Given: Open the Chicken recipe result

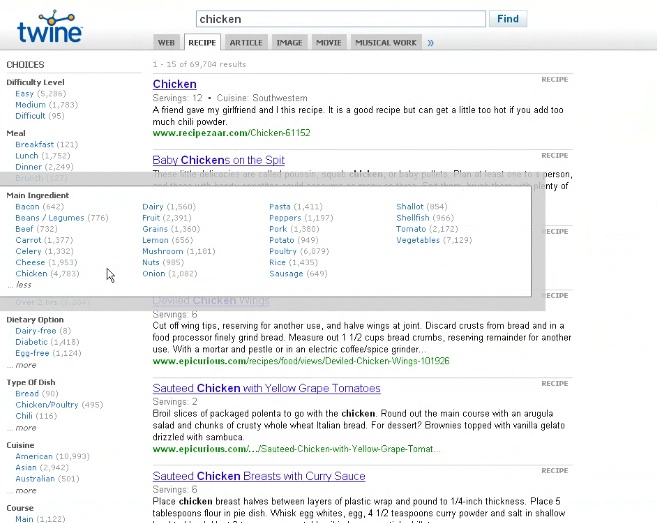Looking at the screenshot, I should click(175, 84).
